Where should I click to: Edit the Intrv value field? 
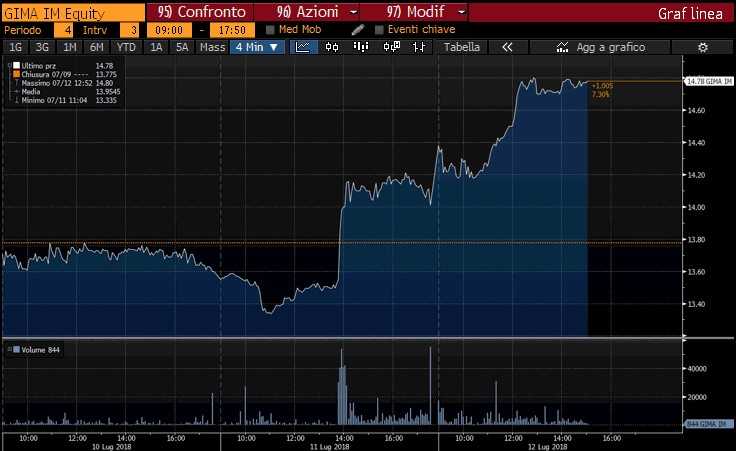(130, 30)
